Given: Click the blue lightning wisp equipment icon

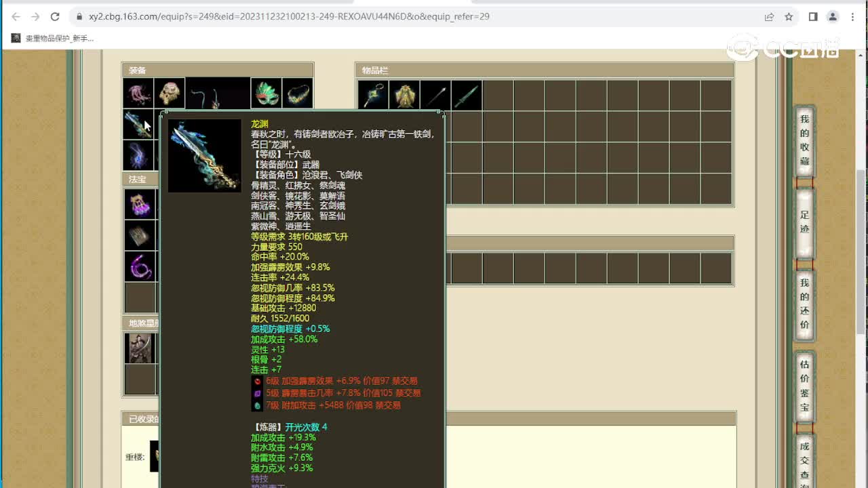Looking at the screenshot, I should coord(138,155).
